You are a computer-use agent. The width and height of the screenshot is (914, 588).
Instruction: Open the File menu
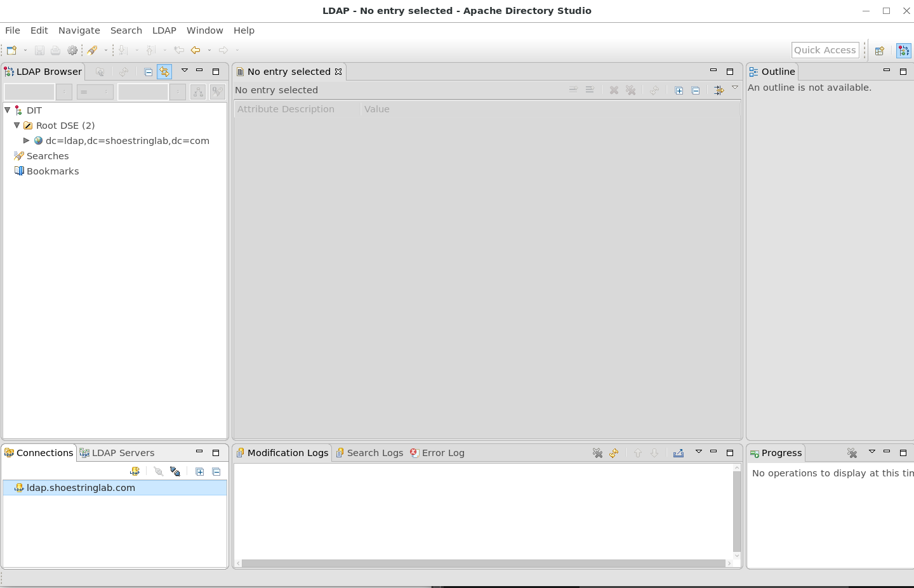[x=13, y=30]
